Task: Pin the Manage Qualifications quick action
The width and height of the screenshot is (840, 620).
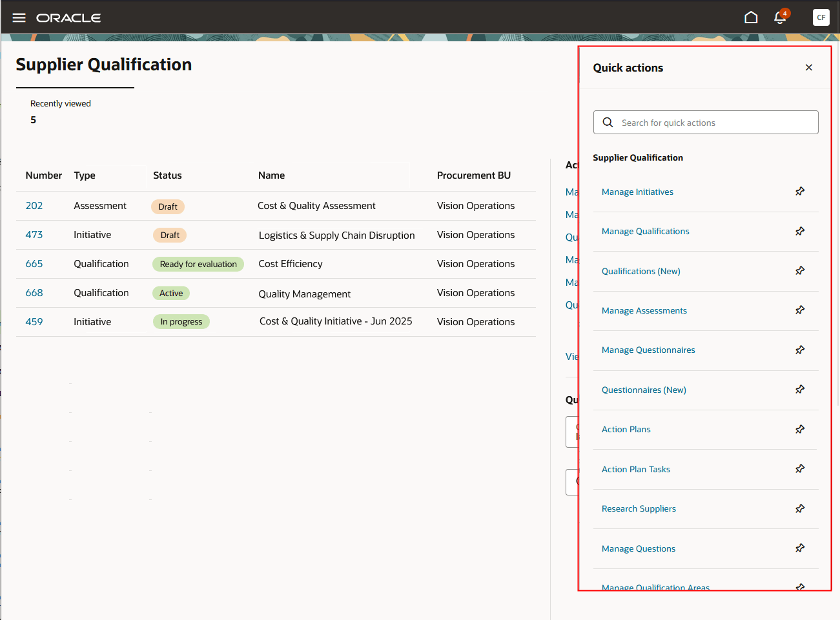Action: click(800, 231)
